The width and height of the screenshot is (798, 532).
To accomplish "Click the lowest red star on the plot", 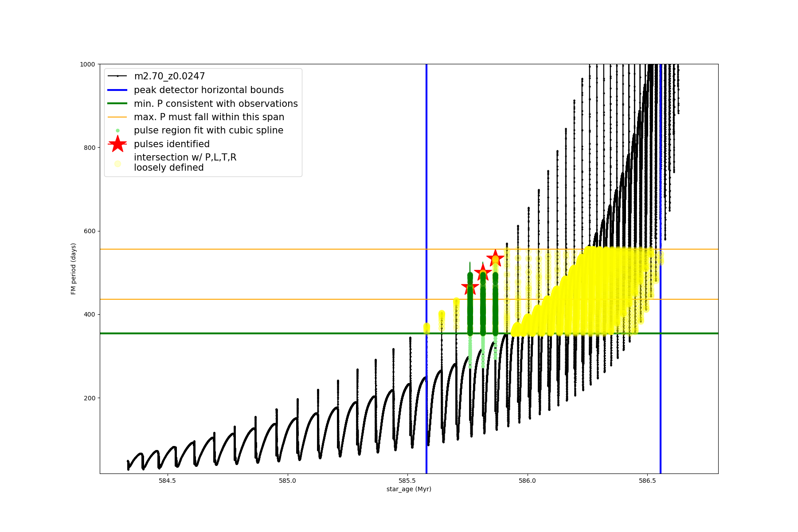I will pos(470,287).
